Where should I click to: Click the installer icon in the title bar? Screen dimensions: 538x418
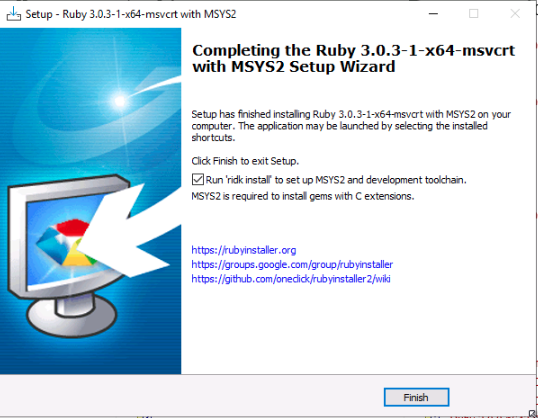point(14,14)
